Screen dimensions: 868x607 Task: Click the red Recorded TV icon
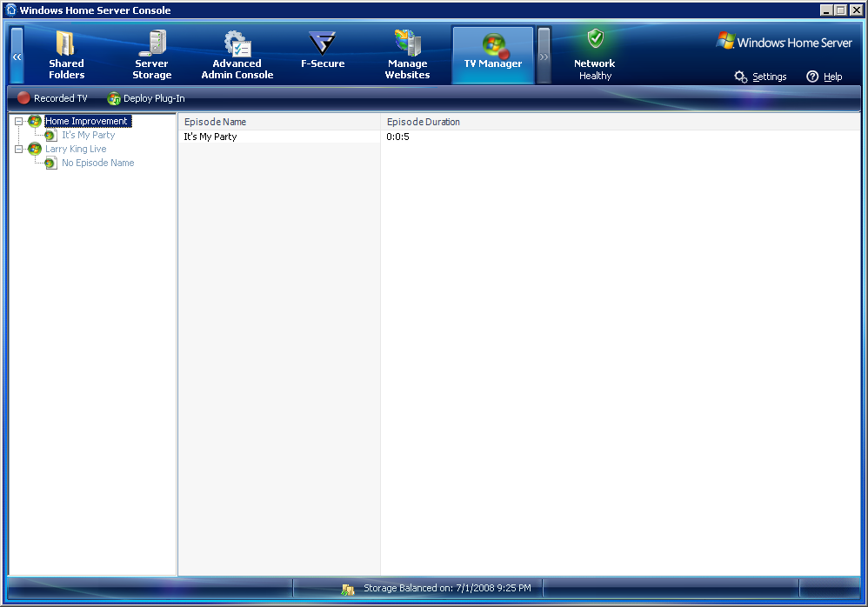coord(23,98)
